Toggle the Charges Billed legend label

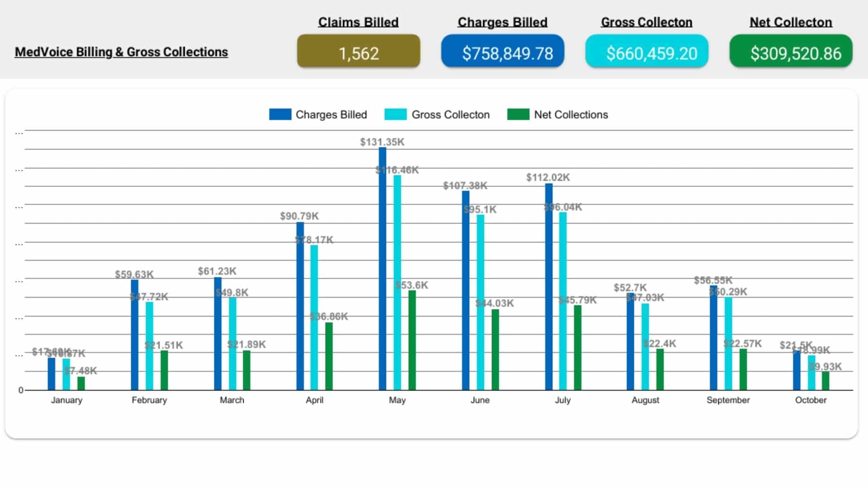pos(331,114)
